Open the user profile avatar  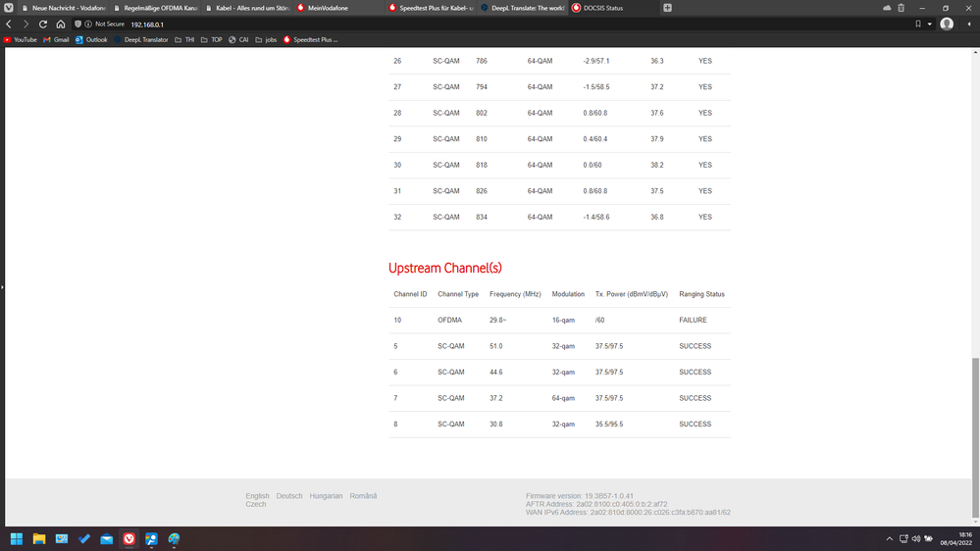pyautogui.click(x=947, y=24)
